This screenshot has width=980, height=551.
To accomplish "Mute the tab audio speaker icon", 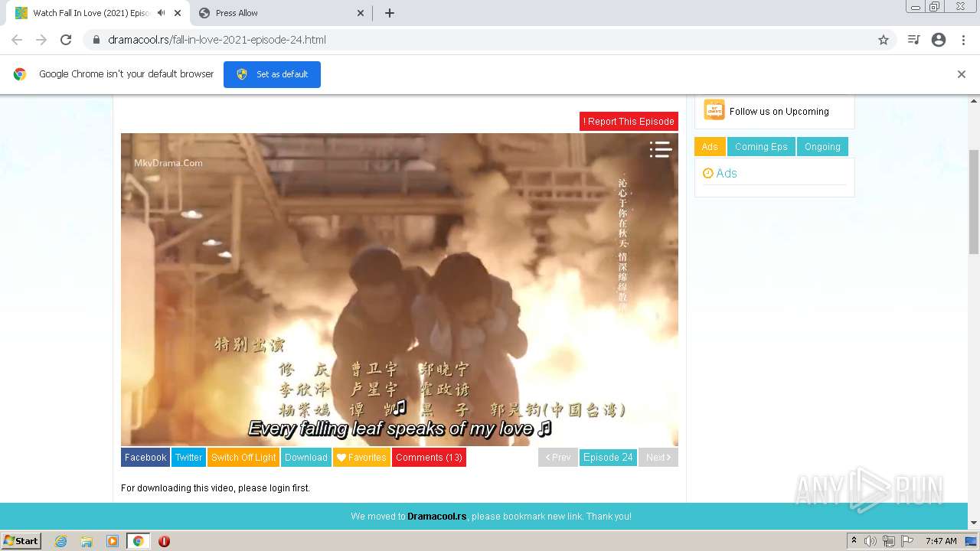I will (161, 13).
